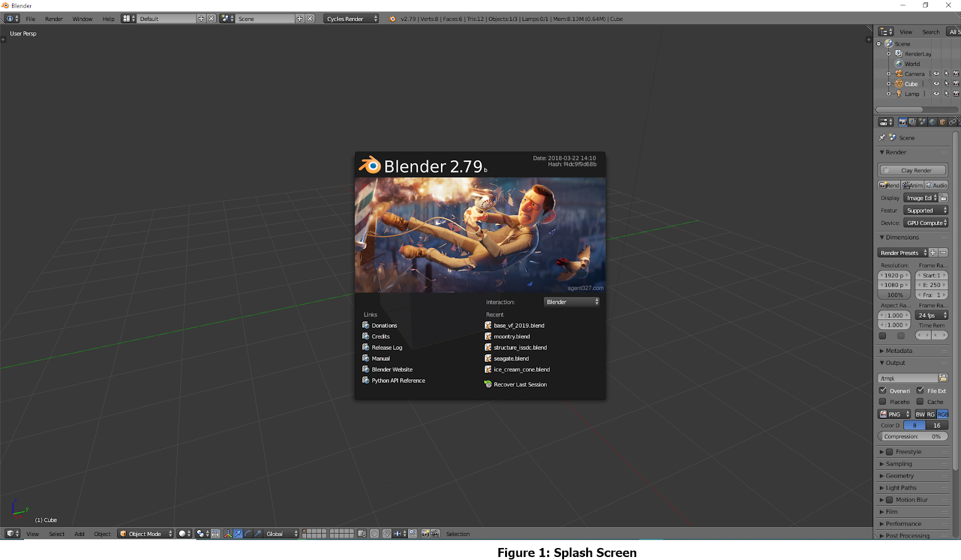This screenshot has height=560, width=961.
Task: Open the PNG file format dropdown
Action: tap(894, 414)
